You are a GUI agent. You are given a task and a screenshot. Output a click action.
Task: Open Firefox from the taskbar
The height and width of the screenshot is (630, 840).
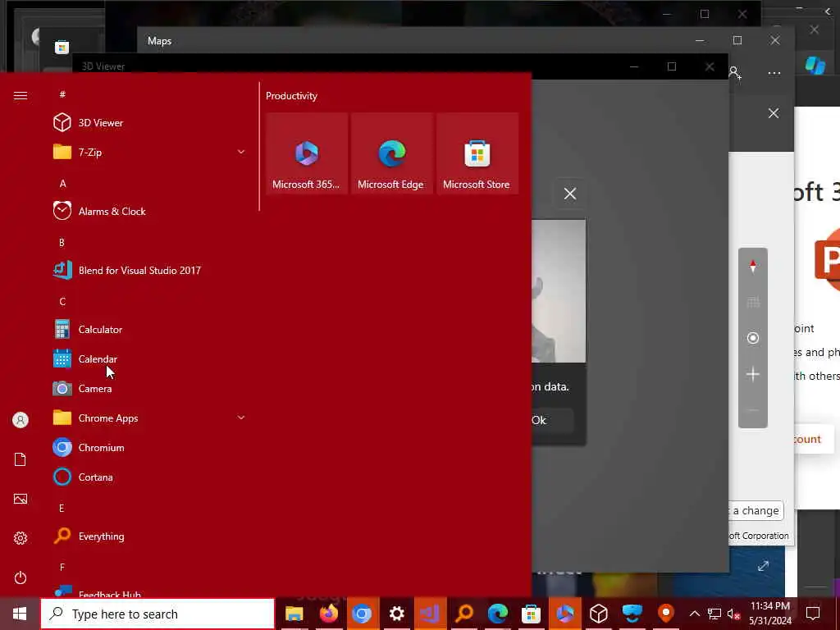(328, 614)
